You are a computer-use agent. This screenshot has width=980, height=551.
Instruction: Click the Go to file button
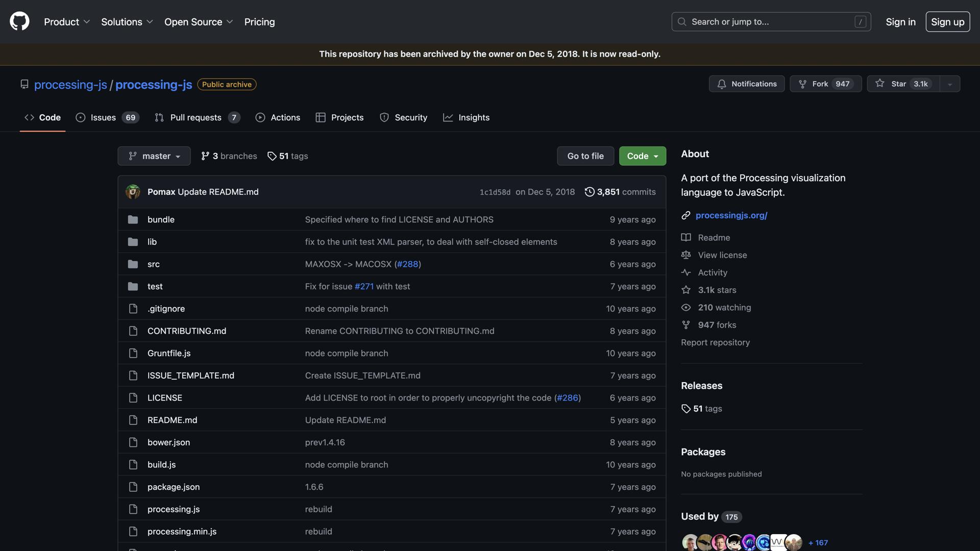[x=585, y=156]
